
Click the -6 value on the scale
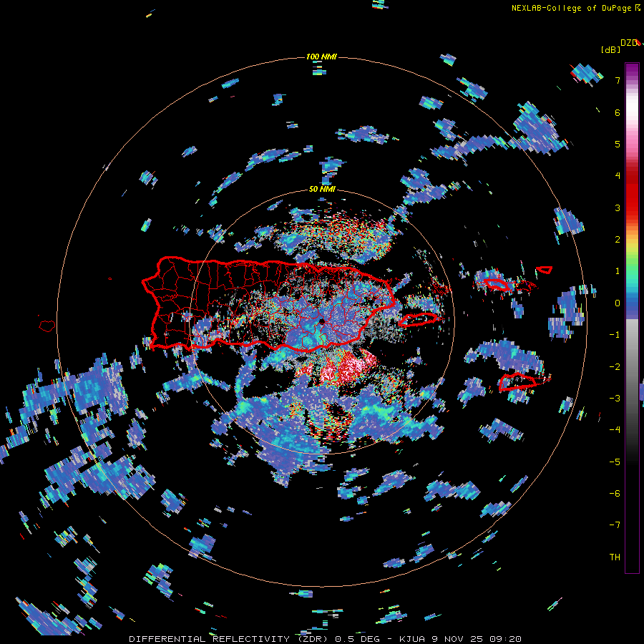[615, 494]
